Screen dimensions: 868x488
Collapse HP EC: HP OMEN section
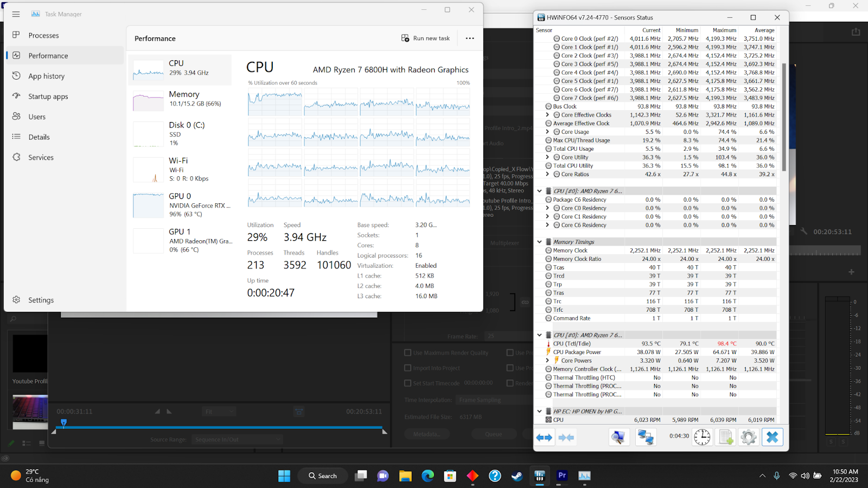tap(539, 411)
